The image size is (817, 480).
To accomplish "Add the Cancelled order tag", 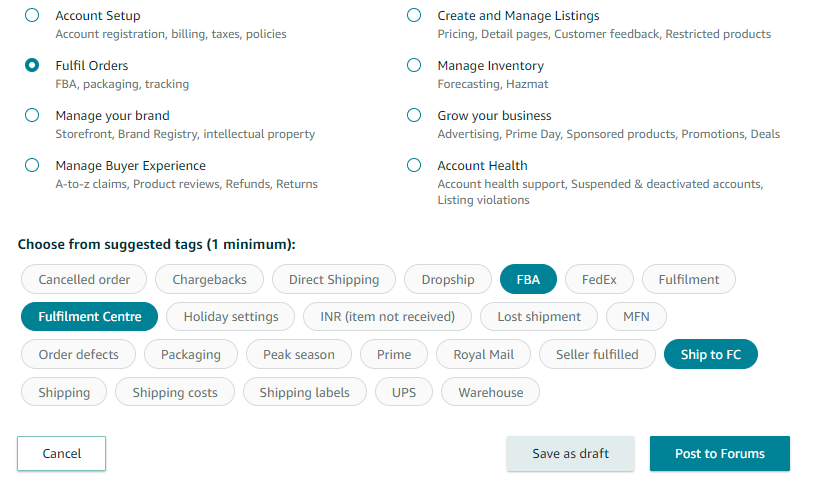I will [84, 279].
